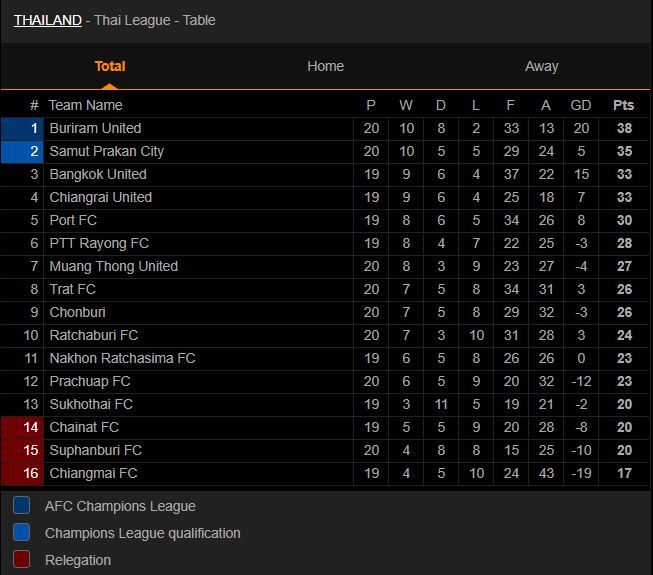Click Nakhon Ratchasima FC team name

[122, 358]
